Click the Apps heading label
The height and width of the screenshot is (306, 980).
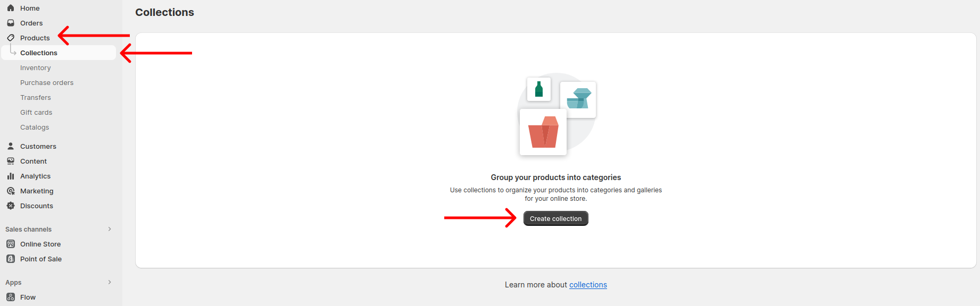pyautogui.click(x=13, y=282)
